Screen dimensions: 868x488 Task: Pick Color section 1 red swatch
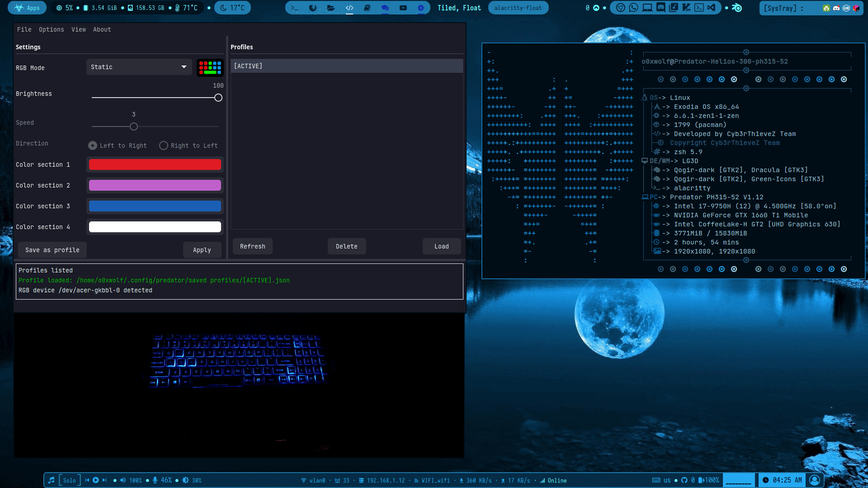click(x=155, y=164)
